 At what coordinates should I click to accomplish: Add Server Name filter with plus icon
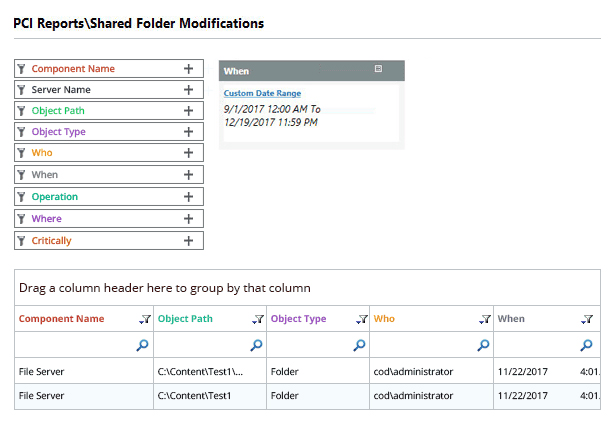point(189,90)
